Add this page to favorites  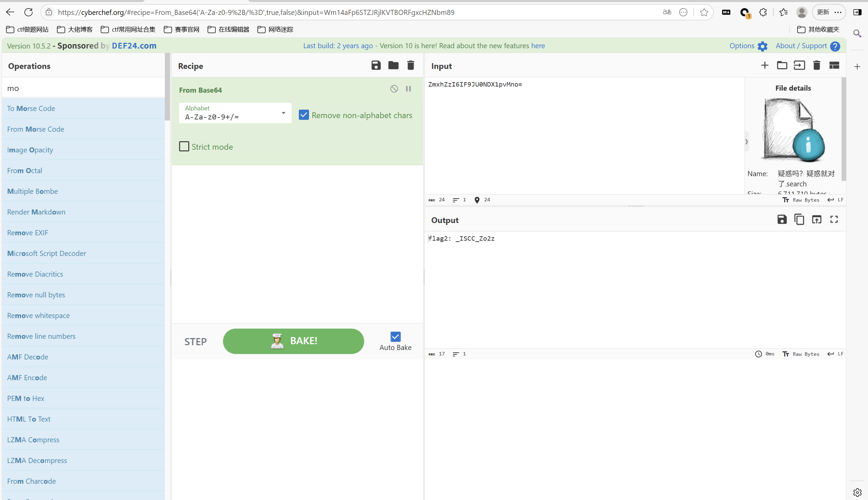(704, 12)
